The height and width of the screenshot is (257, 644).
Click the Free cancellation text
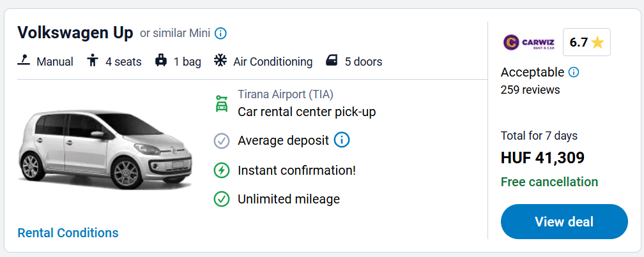(x=549, y=182)
